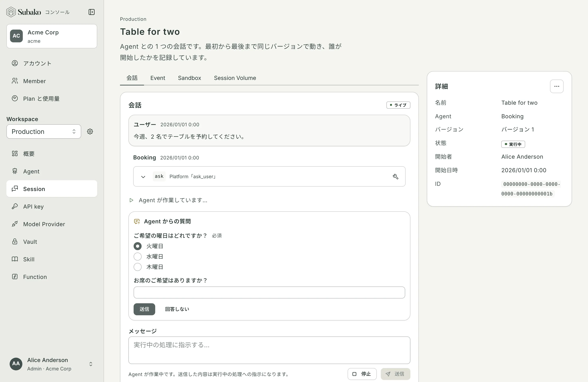Go to Member page in sidebar
Screen dimensions: 588x382
click(x=52, y=81)
